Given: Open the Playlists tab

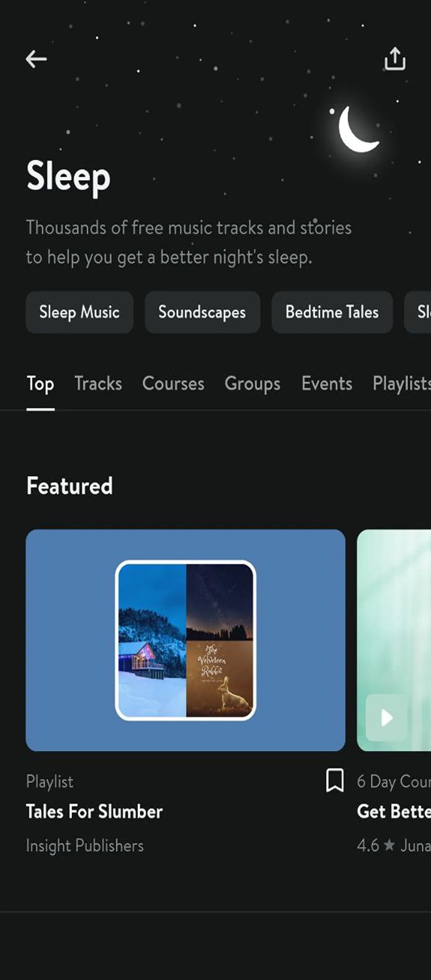Looking at the screenshot, I should click(402, 384).
